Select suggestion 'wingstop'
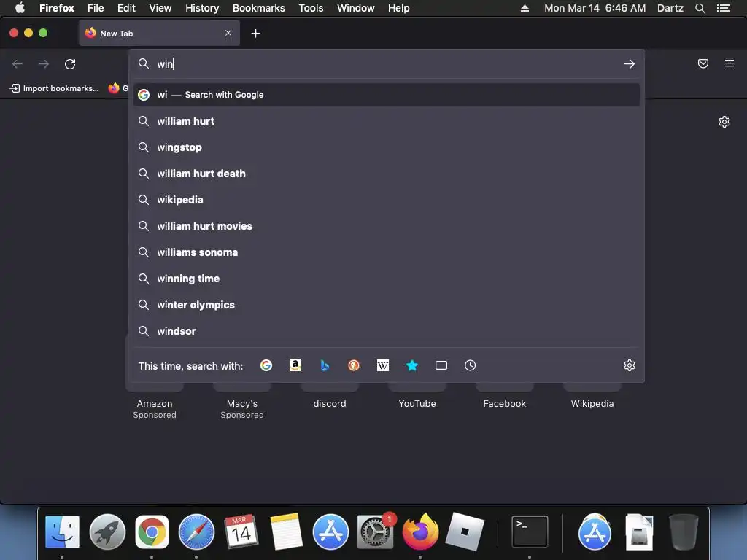Image resolution: width=747 pixels, height=560 pixels. tap(387, 147)
